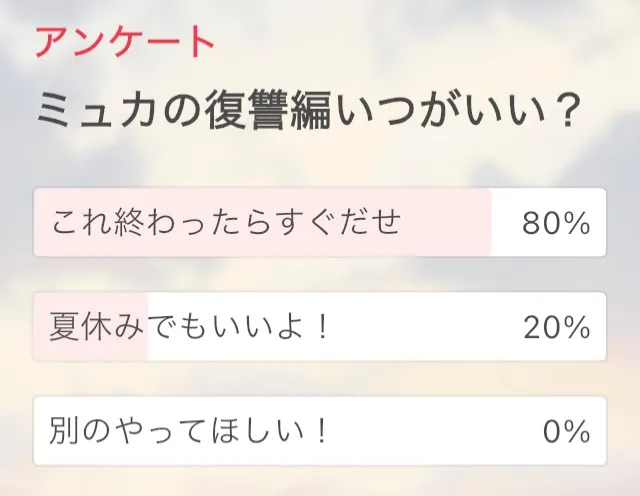Screen dimensions: 640x496
Task: Tap the exclamation mark after 夏休みでもいいよ
Action: click(x=321, y=327)
